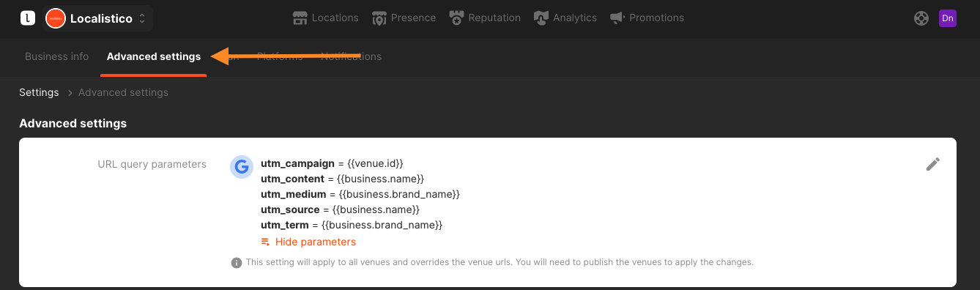Click the Localistico app logo icon
Viewport: 980px width, 290px height.
pos(28,18)
